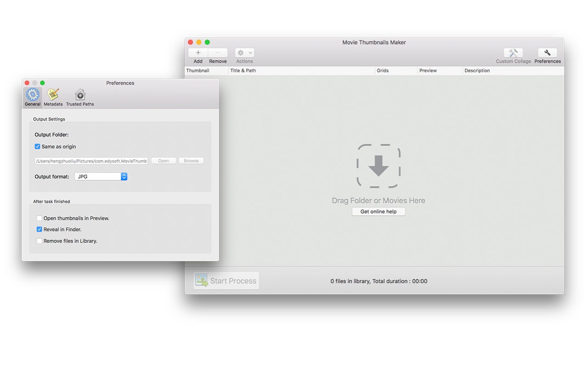Enable Remove files in Library
The image size is (588, 368).
40,241
